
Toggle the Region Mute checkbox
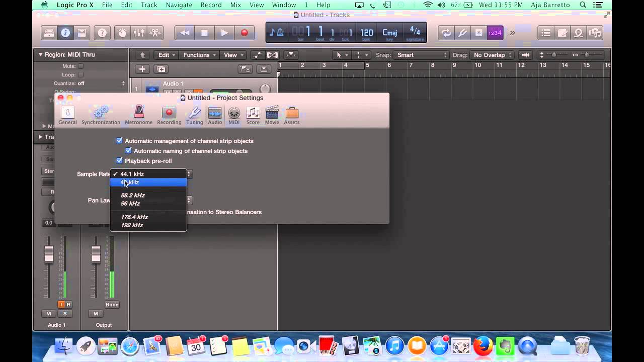click(80, 66)
